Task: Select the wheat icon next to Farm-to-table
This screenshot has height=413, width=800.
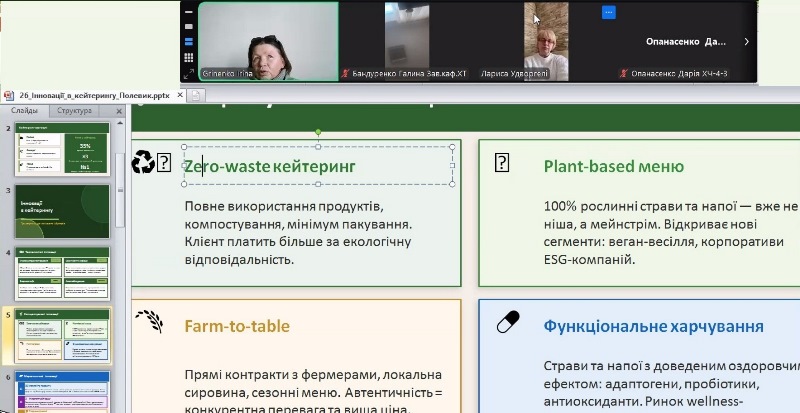Action: [x=148, y=321]
